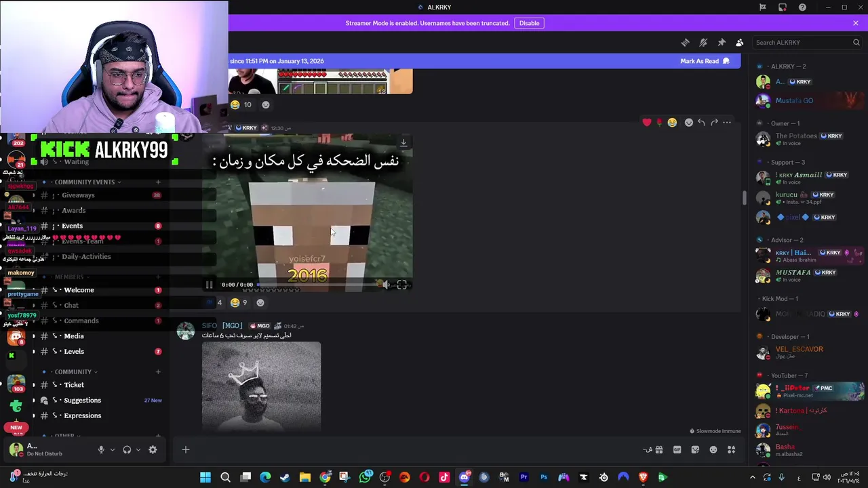
Task: Create channel in COMMUNITY category
Action: [158, 371]
